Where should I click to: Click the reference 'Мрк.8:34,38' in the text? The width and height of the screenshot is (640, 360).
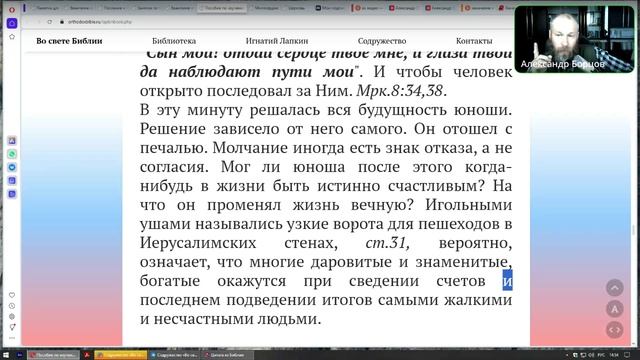pyautogui.click(x=399, y=91)
